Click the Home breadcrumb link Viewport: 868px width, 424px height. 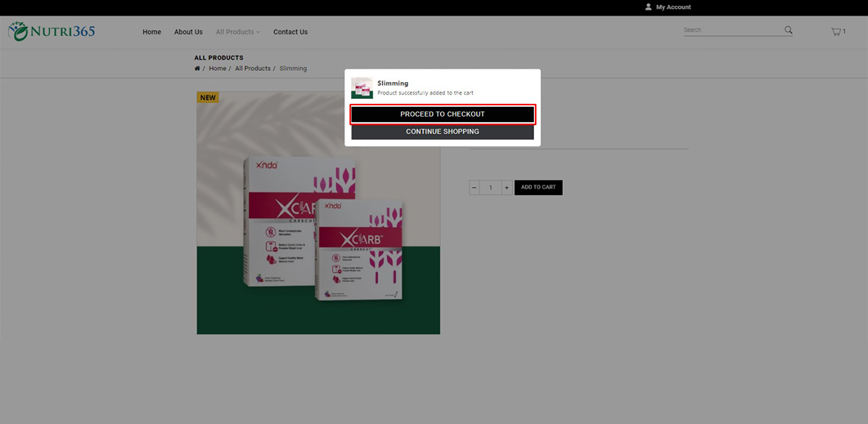click(217, 69)
